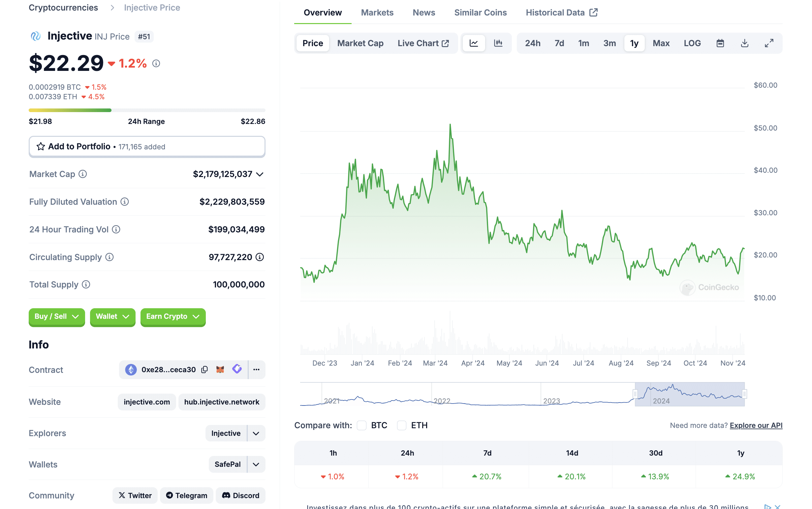The image size is (812, 509).
Task: Click left handle of chart range navigator
Action: [635, 394]
